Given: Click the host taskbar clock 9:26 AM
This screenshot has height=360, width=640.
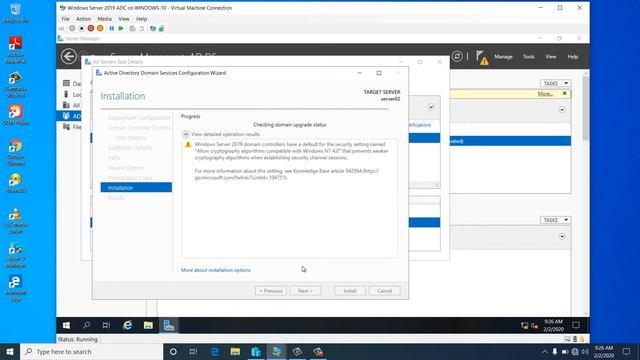Looking at the screenshot, I should click(604, 351).
